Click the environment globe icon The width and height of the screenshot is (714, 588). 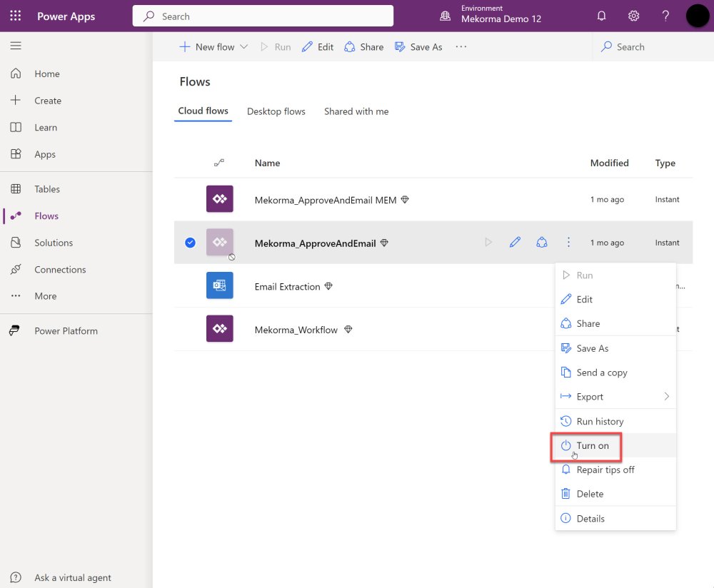(x=445, y=16)
